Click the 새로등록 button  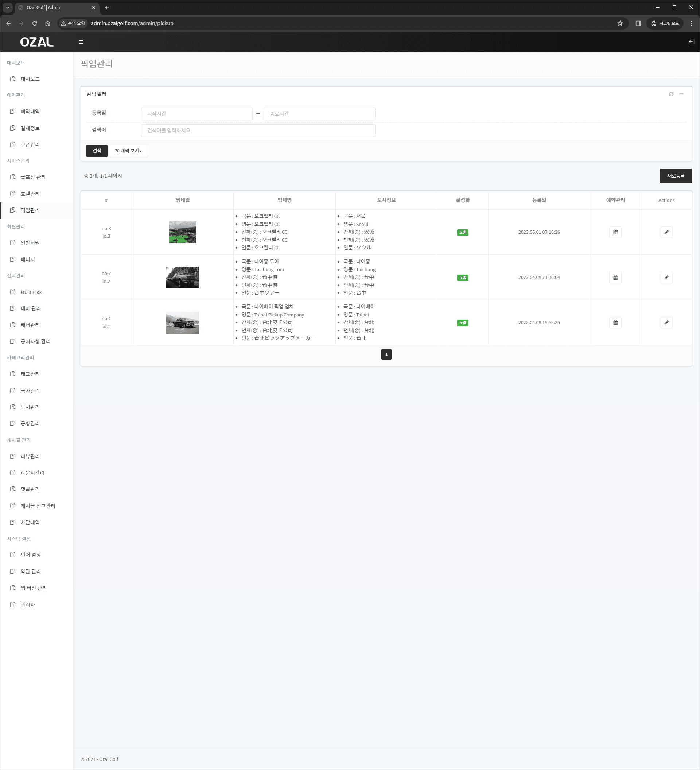[675, 176]
